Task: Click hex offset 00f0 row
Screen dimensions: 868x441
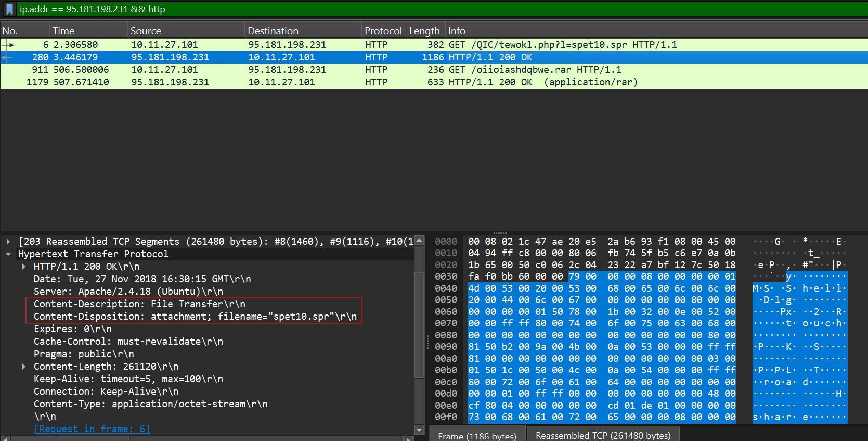Action: [x=446, y=417]
